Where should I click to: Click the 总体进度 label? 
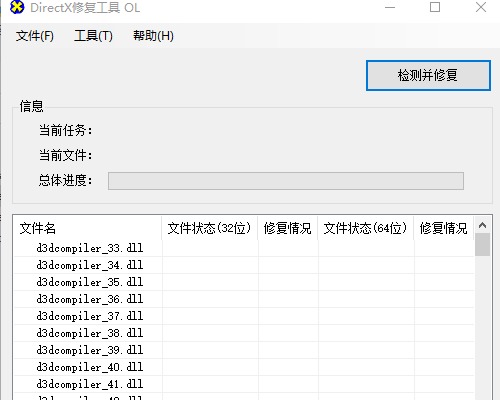(65, 180)
